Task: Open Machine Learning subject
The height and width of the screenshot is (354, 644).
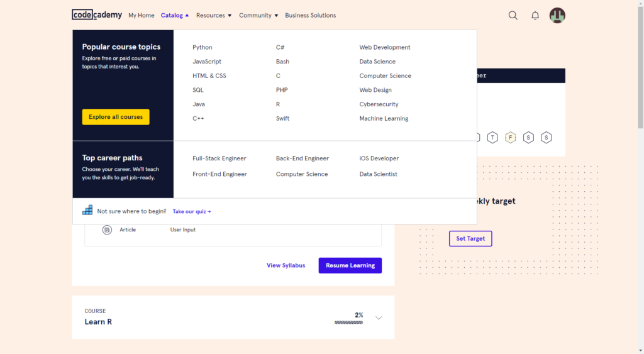Action: point(384,118)
